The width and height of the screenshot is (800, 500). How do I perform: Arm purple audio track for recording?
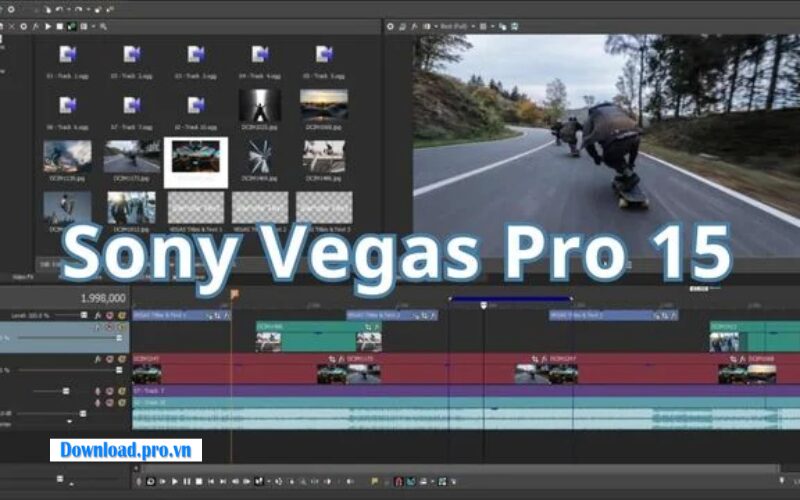click(x=97, y=391)
